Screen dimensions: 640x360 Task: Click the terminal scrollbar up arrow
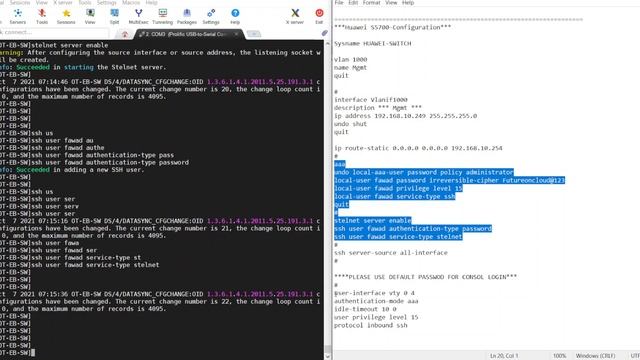point(327,43)
